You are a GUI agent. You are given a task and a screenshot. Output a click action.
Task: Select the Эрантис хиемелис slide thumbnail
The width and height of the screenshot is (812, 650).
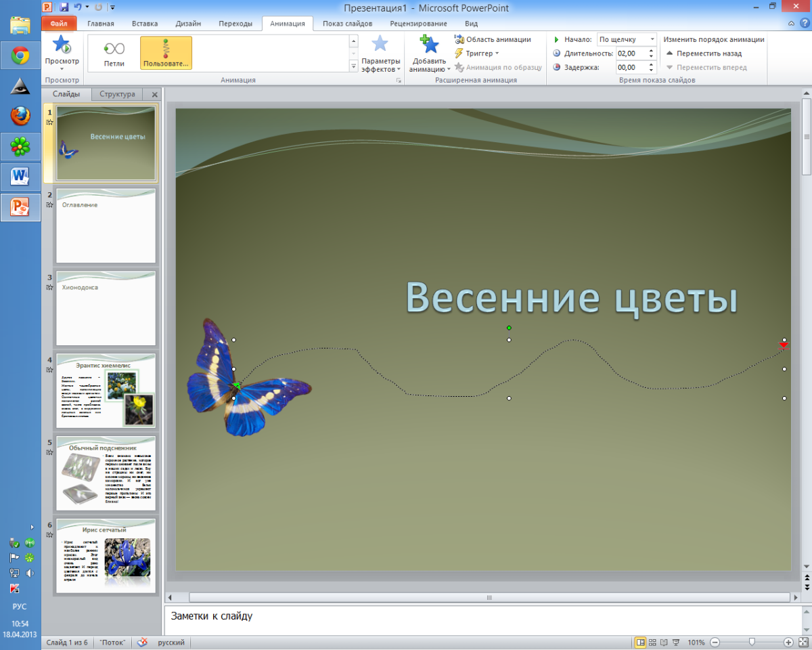106,390
